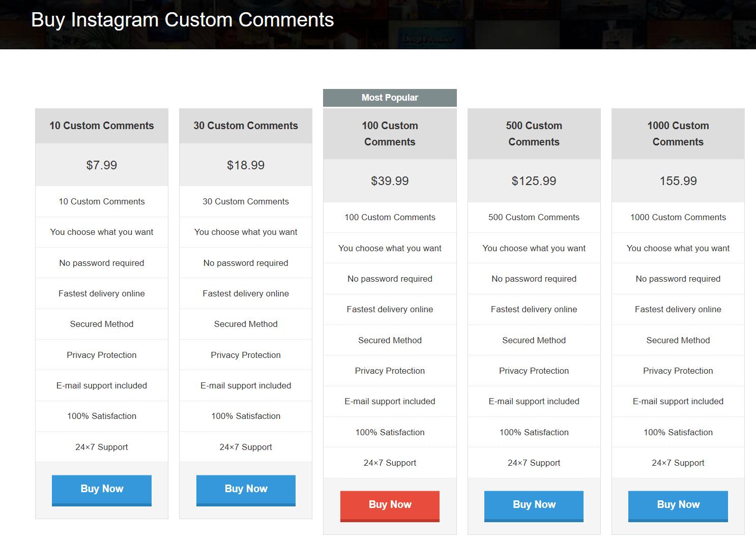Click '24×7 Support' in $7.99 plan
756x541 pixels.
(x=102, y=447)
